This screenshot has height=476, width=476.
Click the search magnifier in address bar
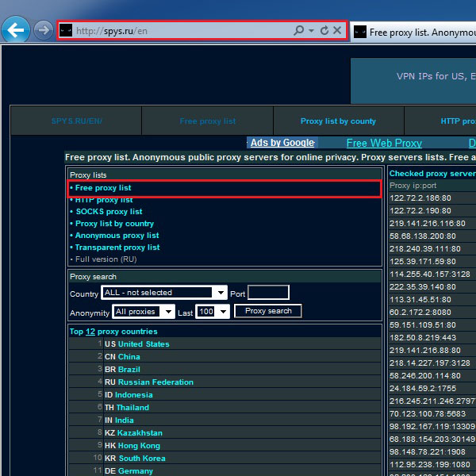point(299,30)
